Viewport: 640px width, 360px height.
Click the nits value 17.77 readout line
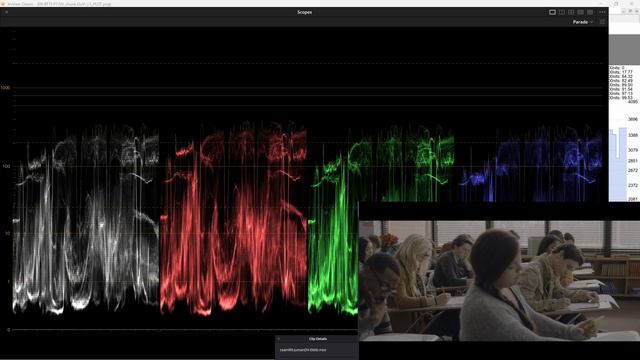(x=621, y=72)
